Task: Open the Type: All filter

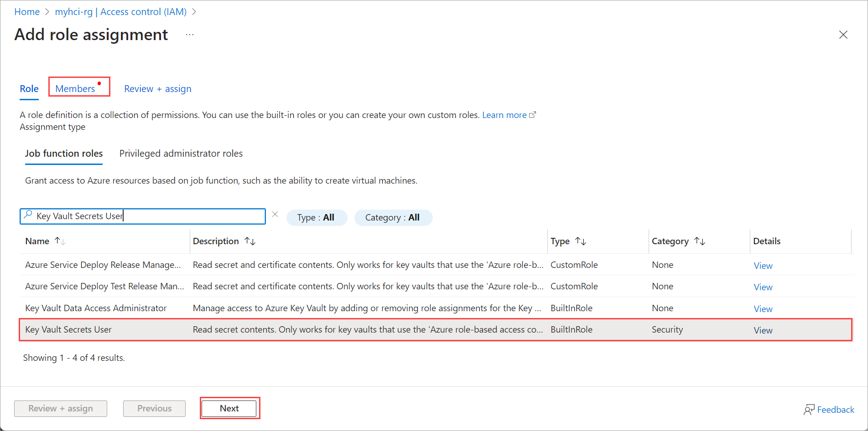Action: (x=316, y=217)
